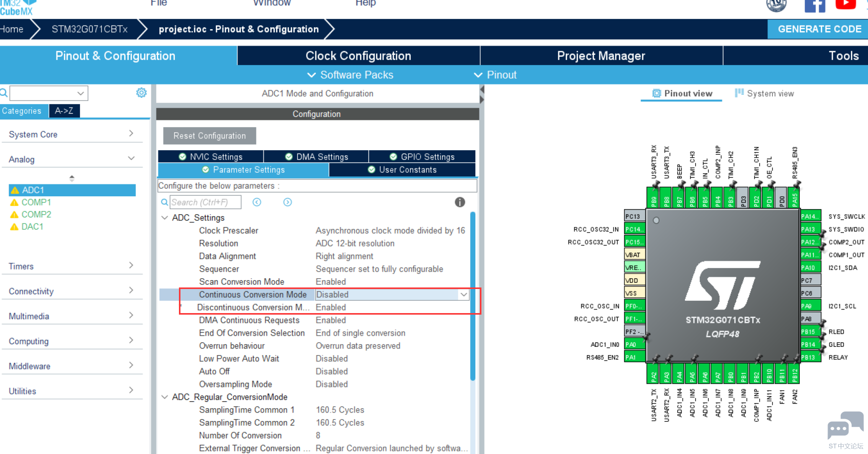Viewport: 868px width, 454px height.
Task: Select COMP1 in the Analog list
Action: pos(36,202)
